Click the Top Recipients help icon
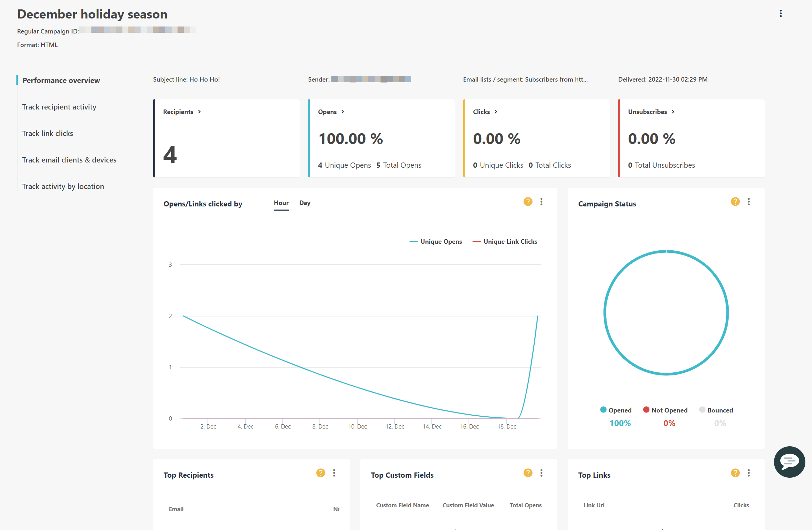Screen dimensions: 812x530 coord(320,473)
